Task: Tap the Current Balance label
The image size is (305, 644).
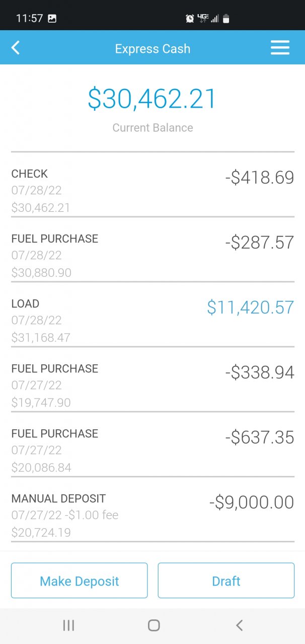Action: click(152, 128)
